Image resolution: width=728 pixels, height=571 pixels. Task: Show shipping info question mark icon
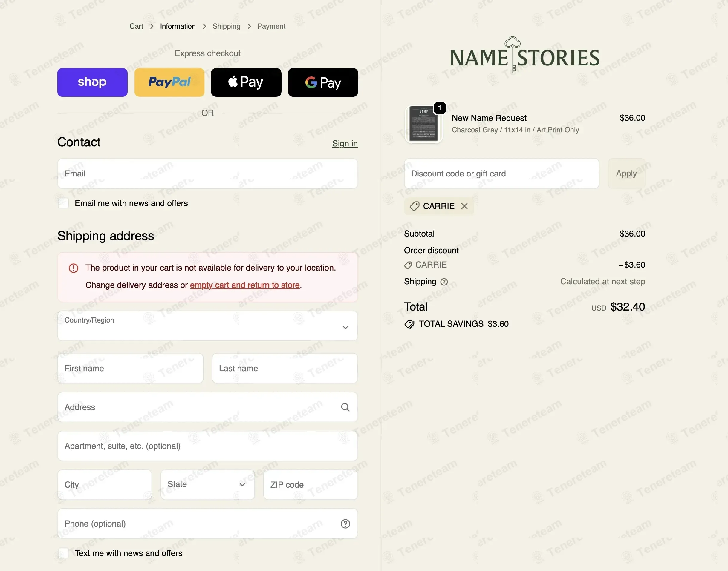tap(444, 282)
